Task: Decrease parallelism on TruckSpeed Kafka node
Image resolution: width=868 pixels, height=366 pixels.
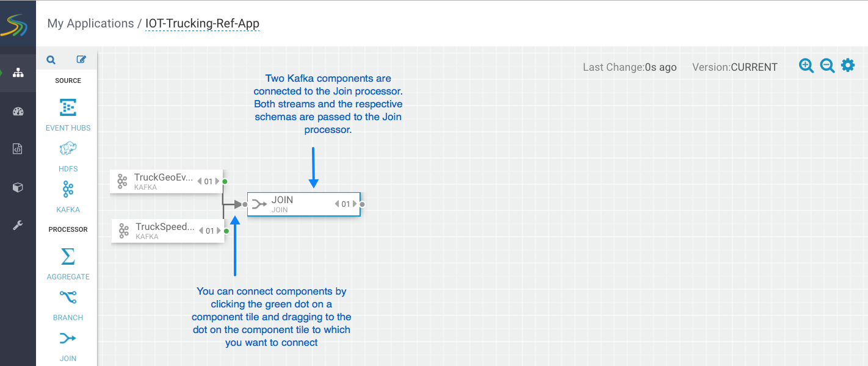Action: 200,231
